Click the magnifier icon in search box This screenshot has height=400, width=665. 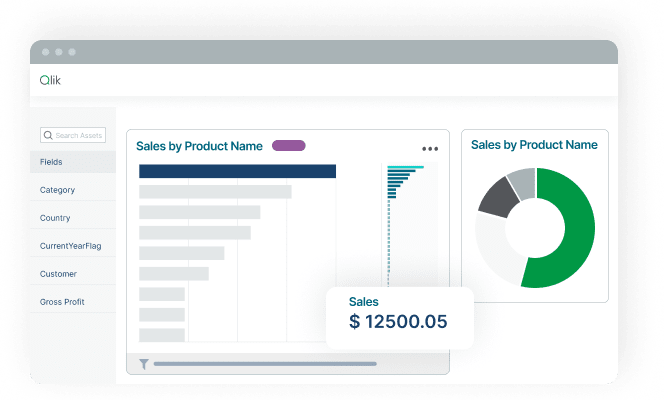tap(48, 135)
